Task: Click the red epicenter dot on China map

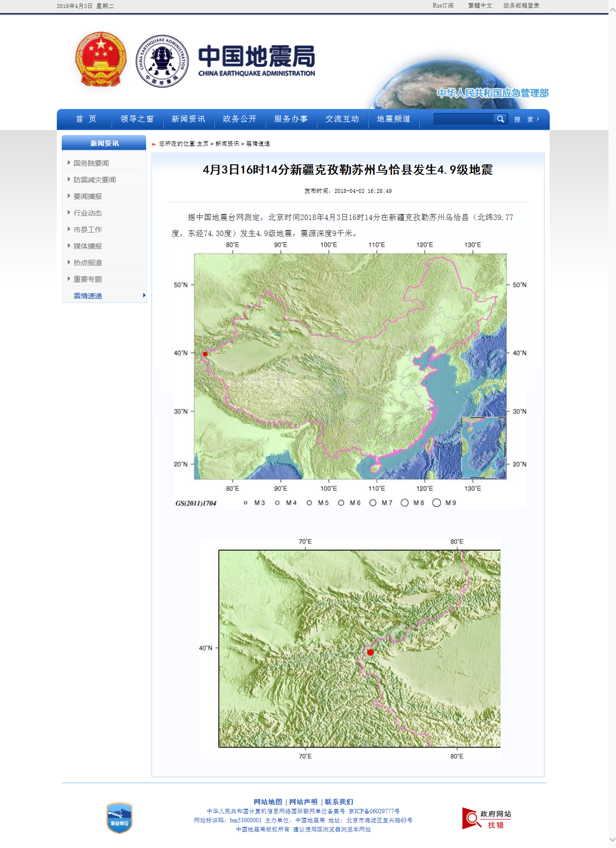Action: point(205,354)
